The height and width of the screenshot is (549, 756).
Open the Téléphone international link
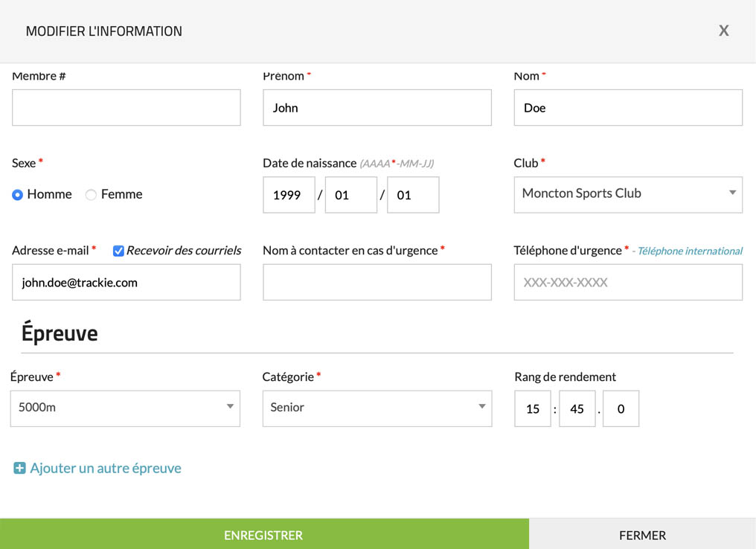(x=690, y=251)
